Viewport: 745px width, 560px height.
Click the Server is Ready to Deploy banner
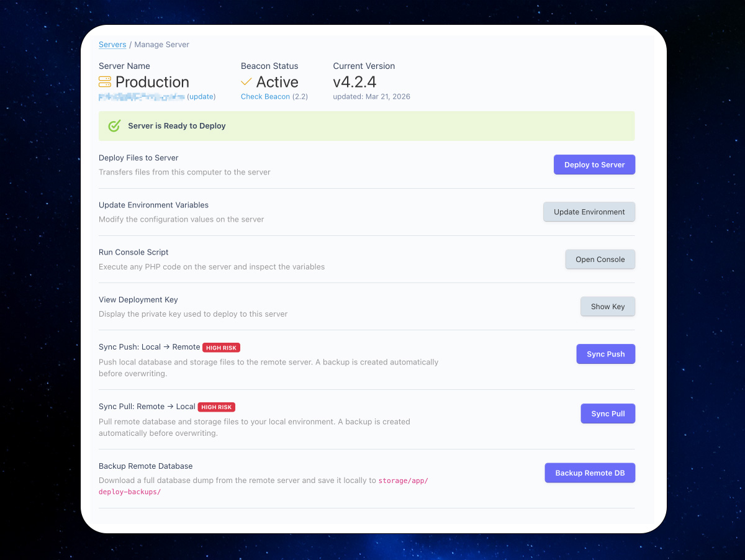point(366,126)
